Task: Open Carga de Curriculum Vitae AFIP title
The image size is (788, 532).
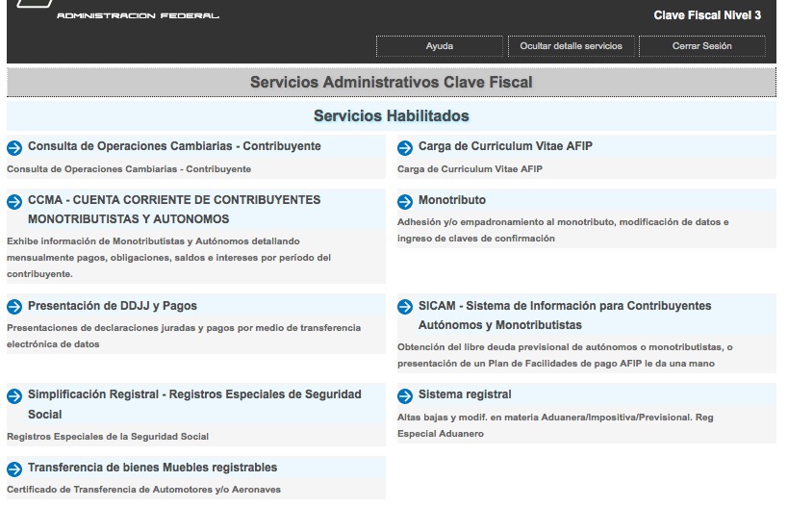Action: pos(505,146)
